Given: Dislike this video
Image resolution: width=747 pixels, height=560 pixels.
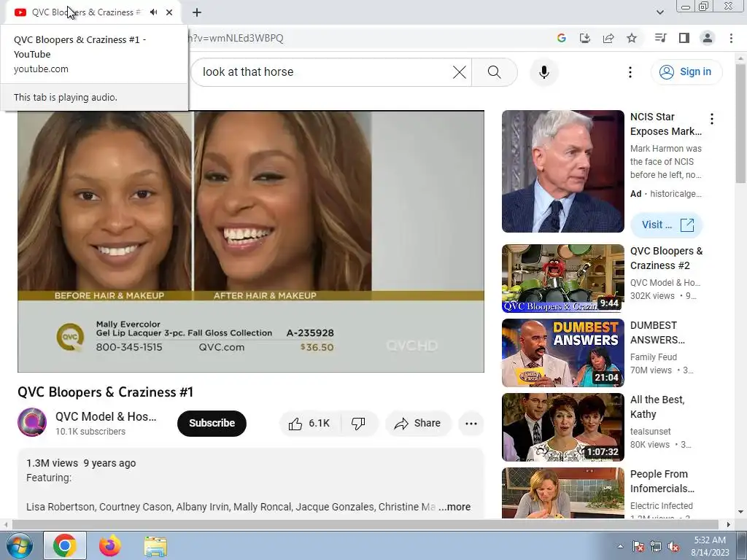Looking at the screenshot, I should tap(358, 424).
